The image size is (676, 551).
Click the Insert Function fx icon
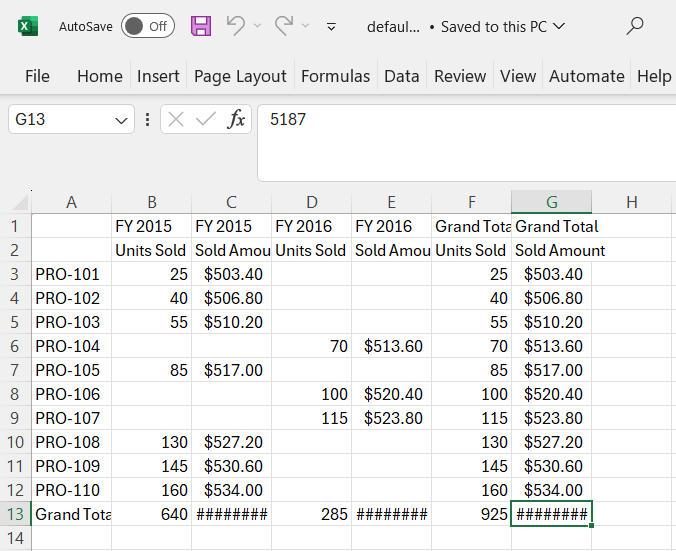click(236, 120)
